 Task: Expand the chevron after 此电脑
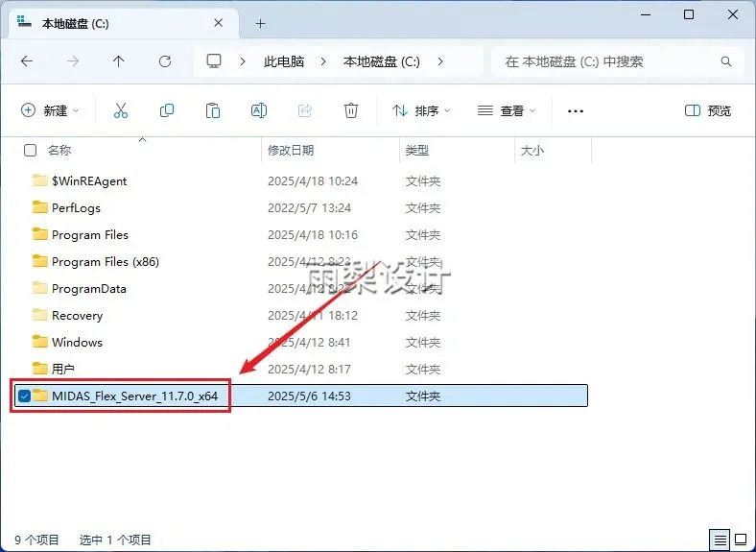[323, 61]
